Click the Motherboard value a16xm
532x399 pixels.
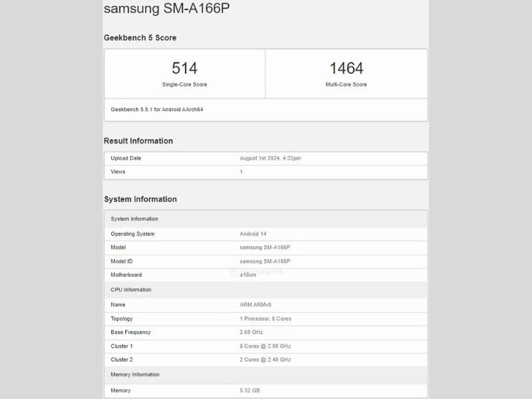tap(247, 275)
